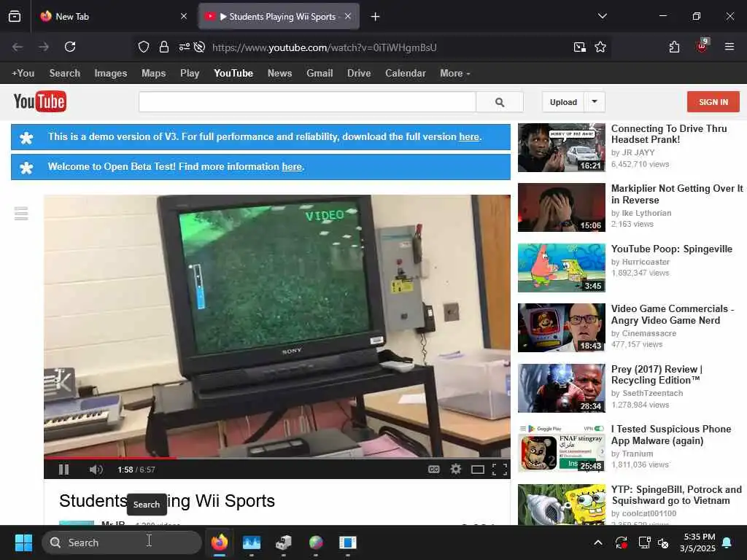
Task: Click Play in the Google bar
Action: (x=190, y=74)
